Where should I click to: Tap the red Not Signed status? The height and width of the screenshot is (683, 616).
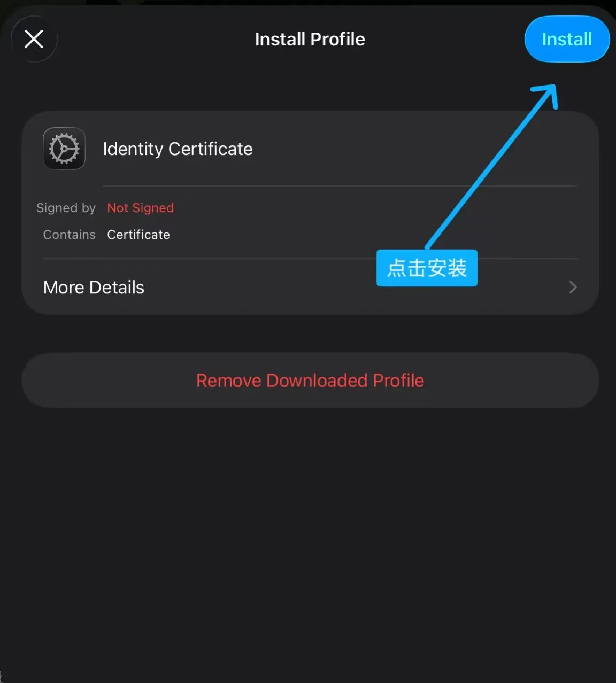click(x=141, y=208)
